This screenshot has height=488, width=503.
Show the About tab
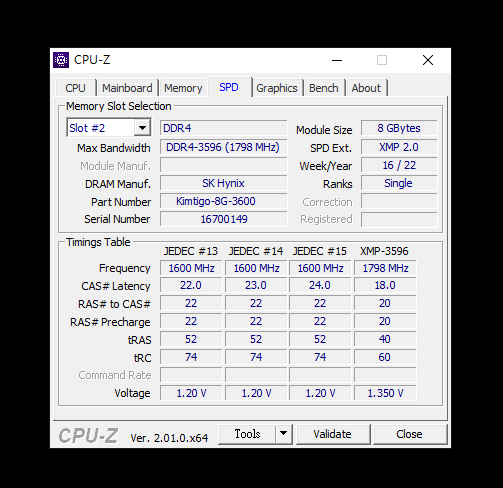pyautogui.click(x=366, y=88)
